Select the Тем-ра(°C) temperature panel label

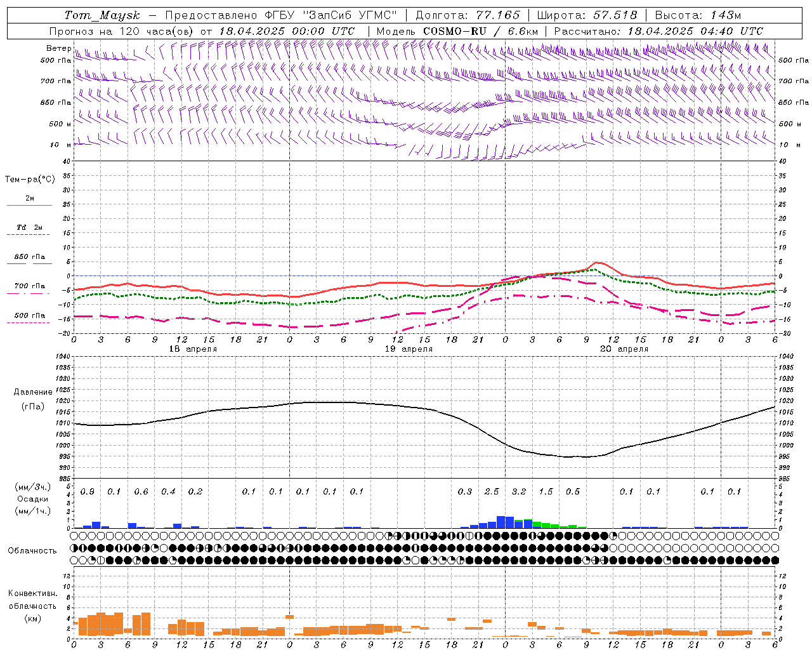point(30,180)
